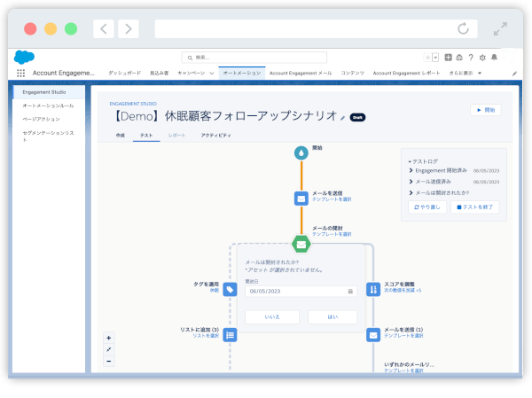
Task: Open the Trailhead guidance icon
Action: coord(459,58)
